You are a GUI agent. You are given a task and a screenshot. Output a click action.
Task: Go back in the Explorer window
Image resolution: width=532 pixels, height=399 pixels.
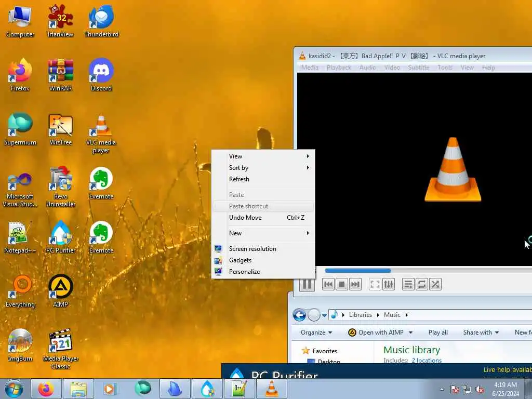point(299,315)
